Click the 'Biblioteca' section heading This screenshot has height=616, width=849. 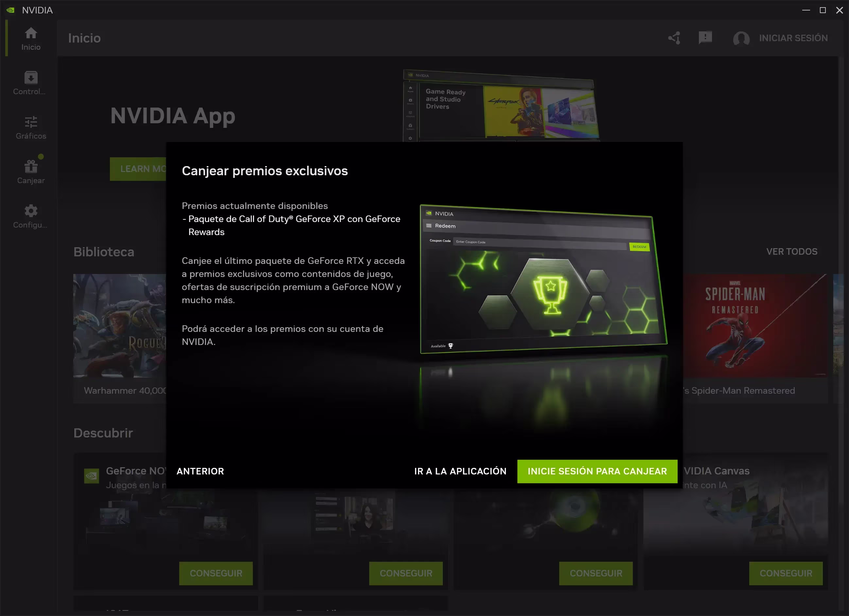tap(104, 252)
